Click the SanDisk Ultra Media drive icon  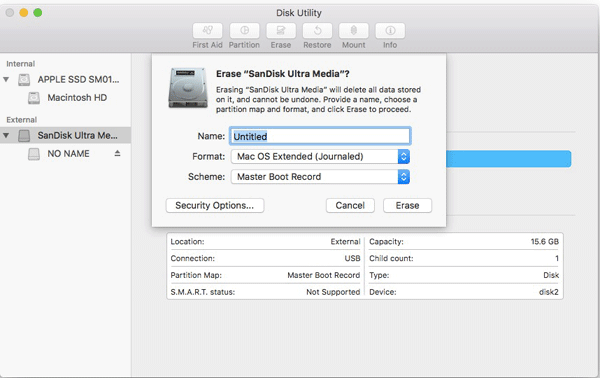(x=24, y=135)
